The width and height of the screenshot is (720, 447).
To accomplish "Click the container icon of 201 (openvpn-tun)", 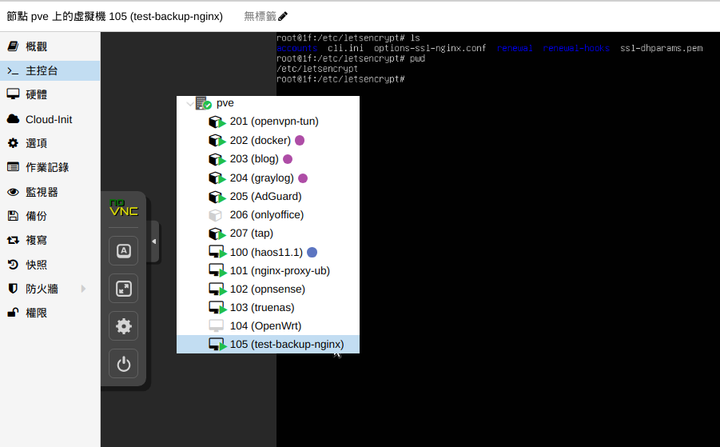I will click(x=217, y=122).
